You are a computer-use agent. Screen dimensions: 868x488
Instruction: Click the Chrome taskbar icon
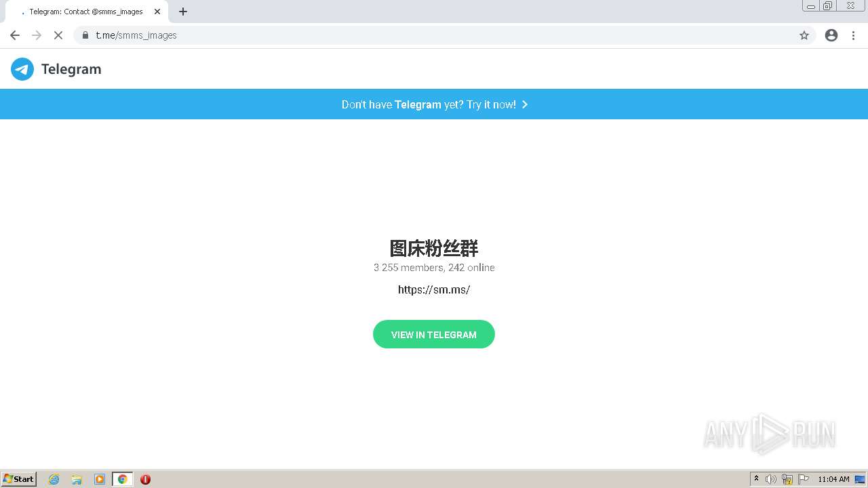point(123,479)
